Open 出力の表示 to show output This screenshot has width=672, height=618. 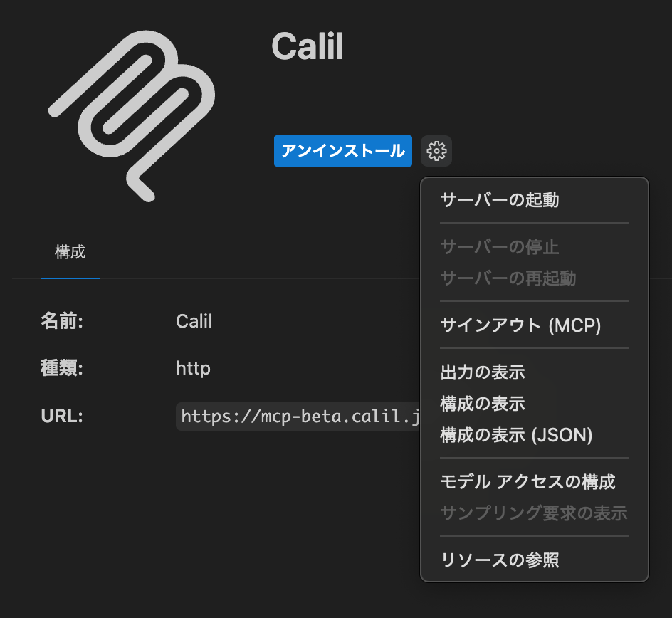point(483,372)
